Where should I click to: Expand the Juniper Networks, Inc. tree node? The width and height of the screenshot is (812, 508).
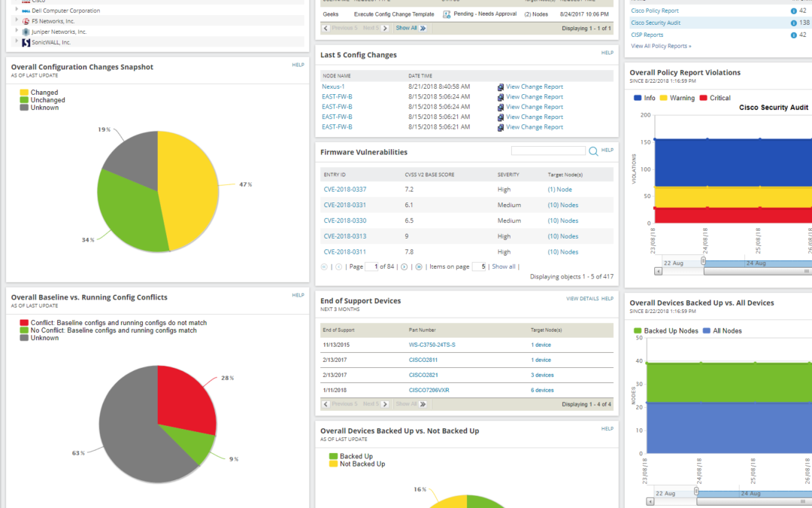17,31
